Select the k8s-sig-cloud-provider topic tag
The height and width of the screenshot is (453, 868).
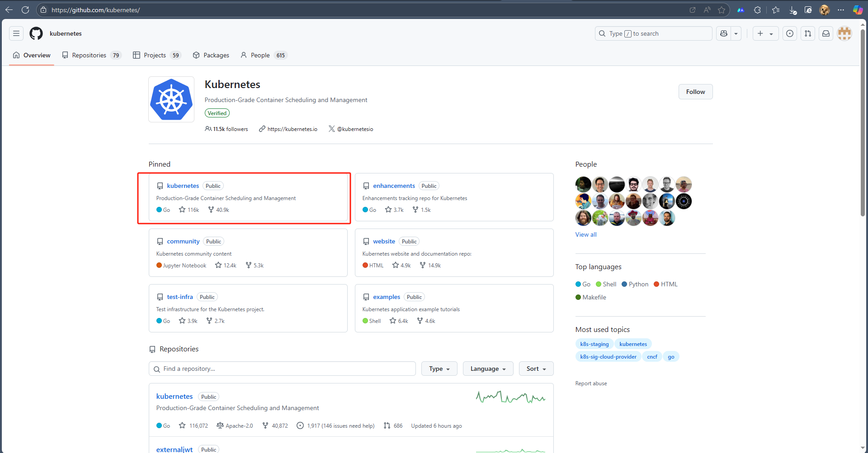608,357
